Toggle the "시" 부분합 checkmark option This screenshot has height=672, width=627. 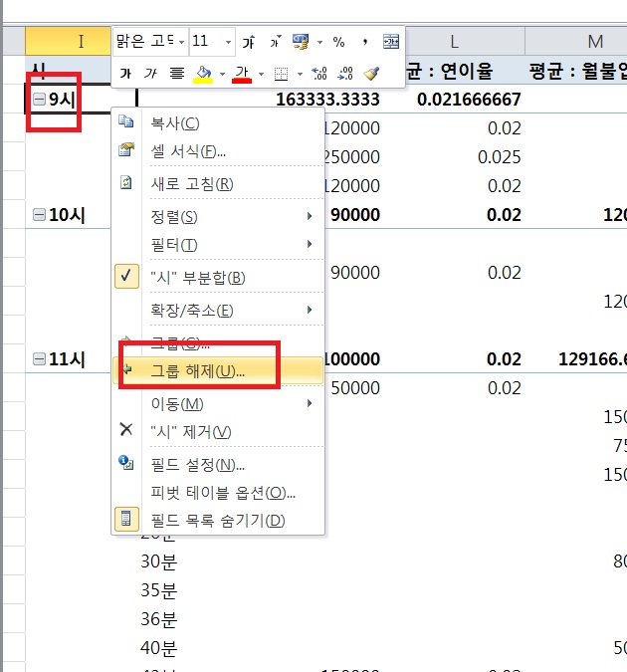(x=196, y=278)
